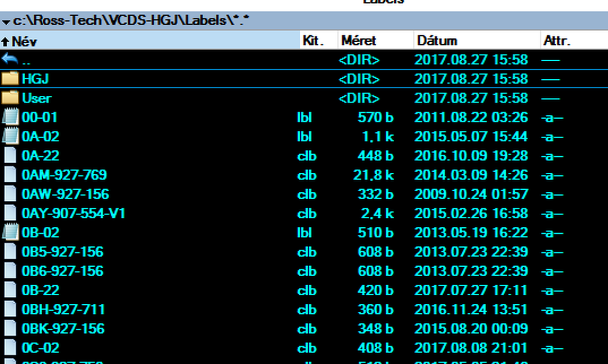Click the date 2017.07.27 17:11
The height and width of the screenshot is (364, 608).
[x=471, y=290]
